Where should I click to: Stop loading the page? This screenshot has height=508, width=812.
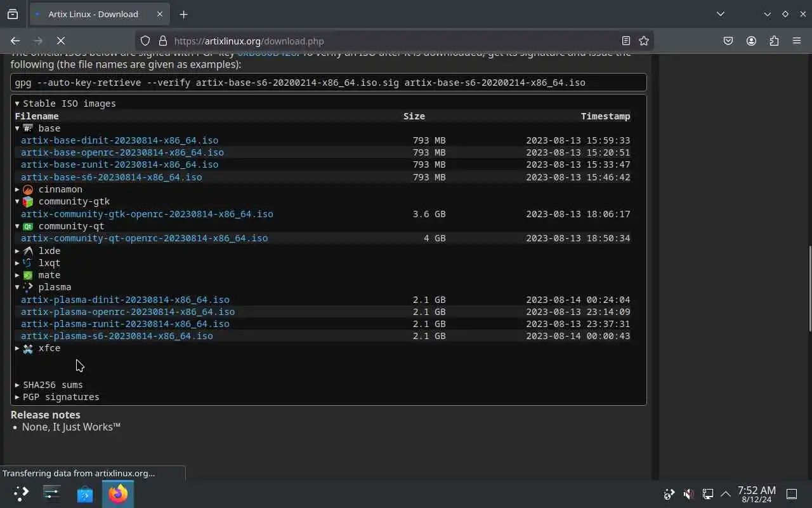pos(61,41)
